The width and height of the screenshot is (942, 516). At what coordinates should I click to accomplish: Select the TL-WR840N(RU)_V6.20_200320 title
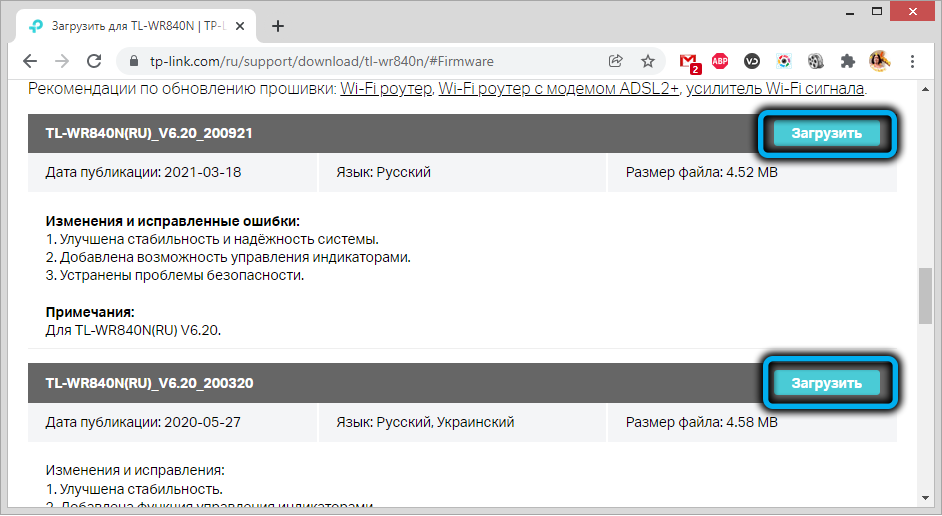tap(150, 383)
